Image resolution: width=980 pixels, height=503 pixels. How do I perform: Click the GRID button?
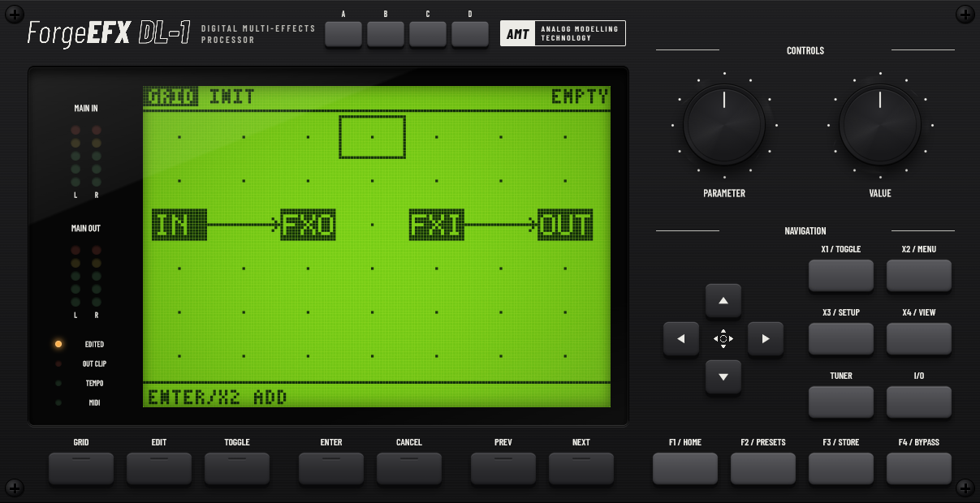pos(81,469)
